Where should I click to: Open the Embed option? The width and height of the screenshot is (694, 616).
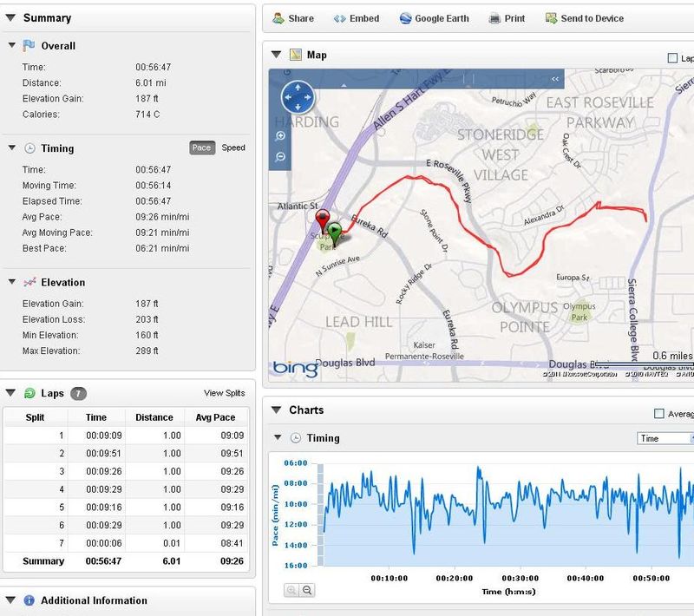click(356, 18)
